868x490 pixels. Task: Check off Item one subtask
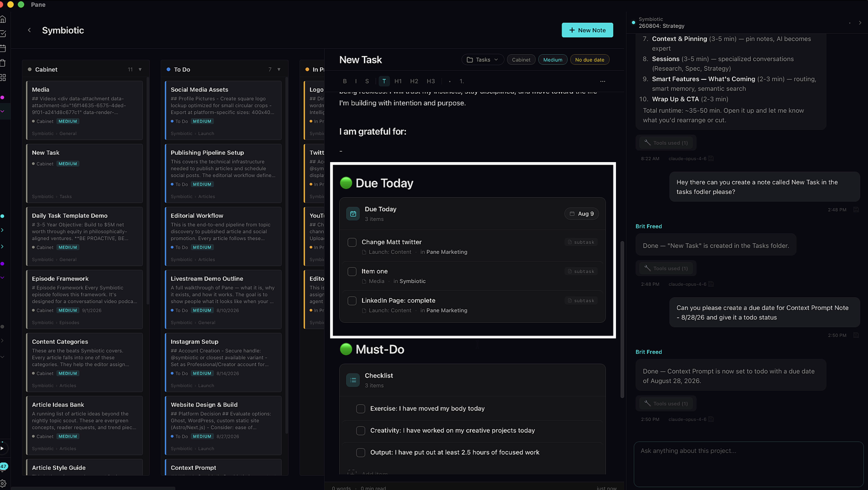(352, 272)
